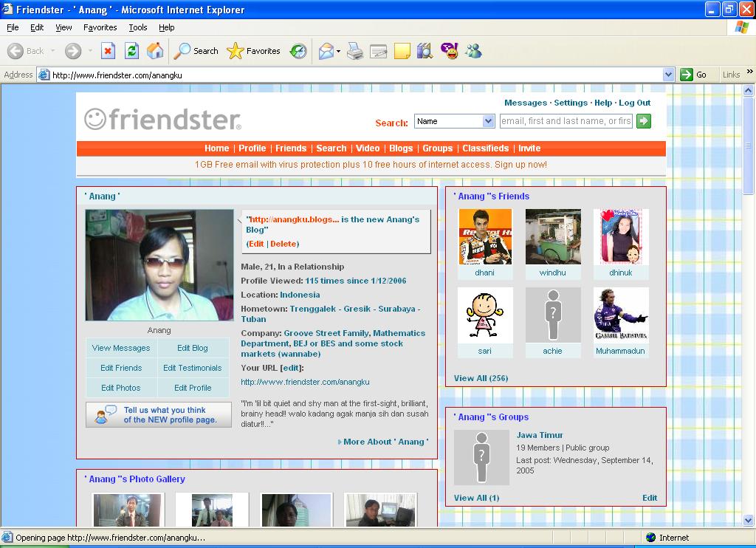This screenshot has width=756, height=548.
Task: Click the Internet zone globe in the status bar
Action: coord(651,538)
